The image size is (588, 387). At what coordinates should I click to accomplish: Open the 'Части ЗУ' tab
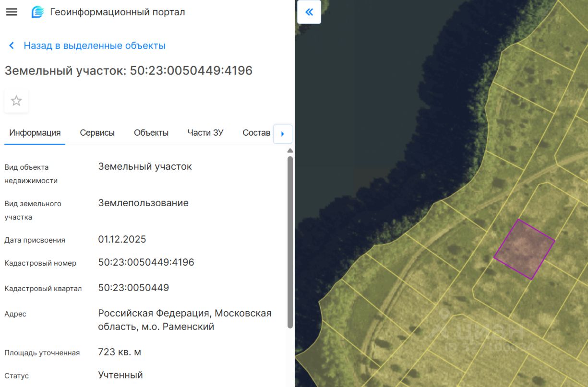point(205,133)
